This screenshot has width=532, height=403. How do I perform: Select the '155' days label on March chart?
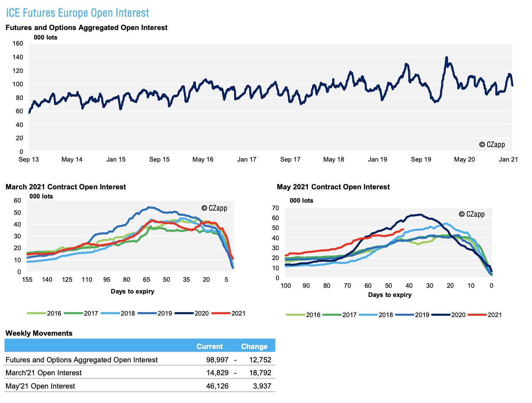coord(27,279)
